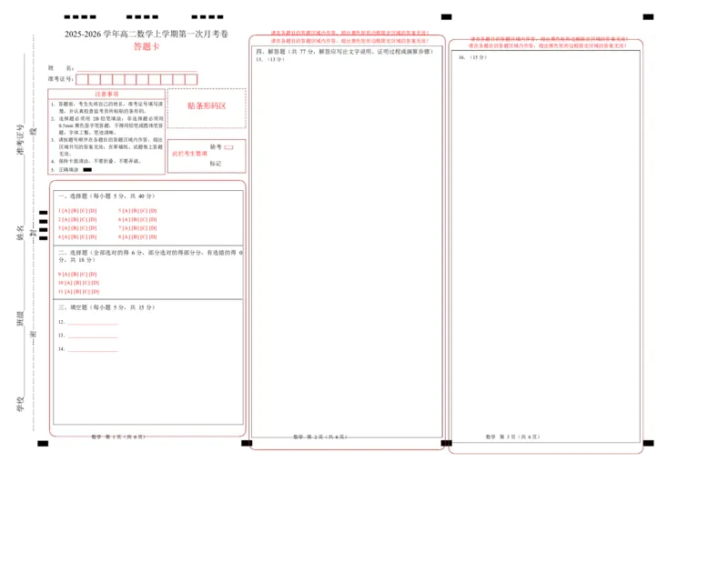Select the last 准考证号 digit box
The width and height of the screenshot is (728, 562).
tap(191, 80)
